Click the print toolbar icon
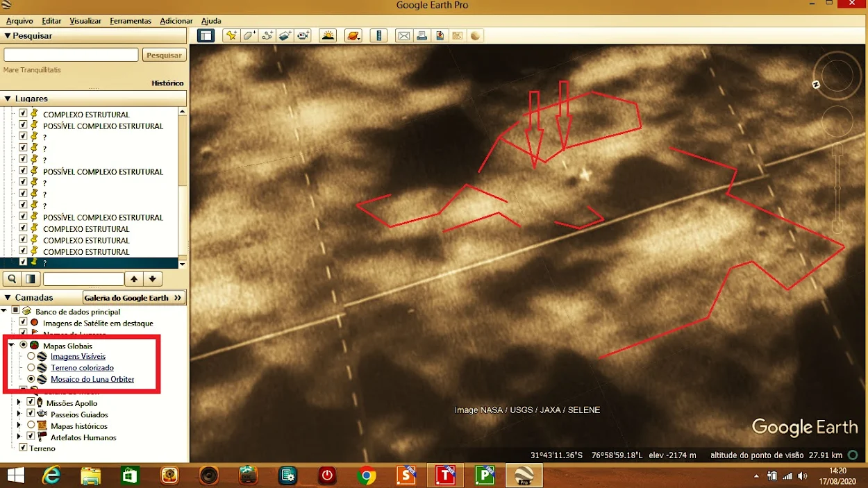This screenshot has height=488, width=868. click(422, 35)
